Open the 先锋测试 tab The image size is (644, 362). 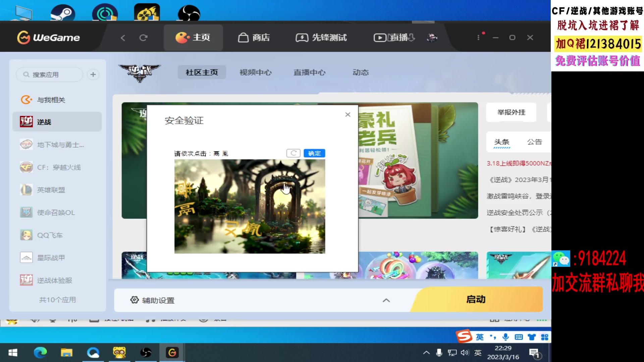coord(321,38)
